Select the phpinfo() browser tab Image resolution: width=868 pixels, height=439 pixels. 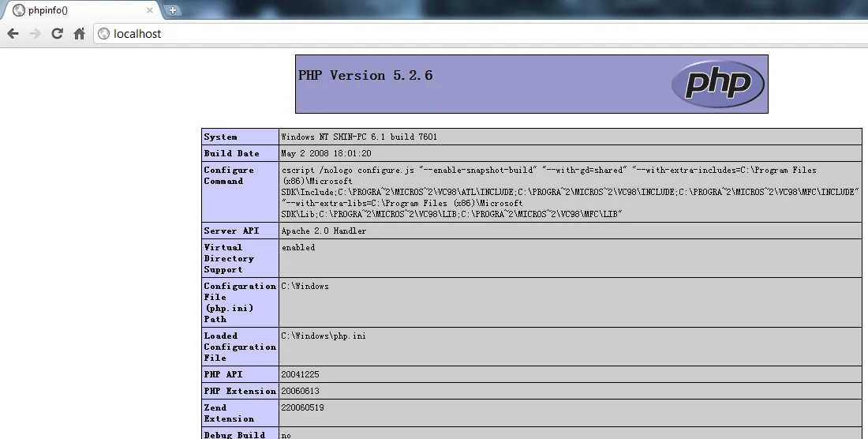click(x=81, y=10)
